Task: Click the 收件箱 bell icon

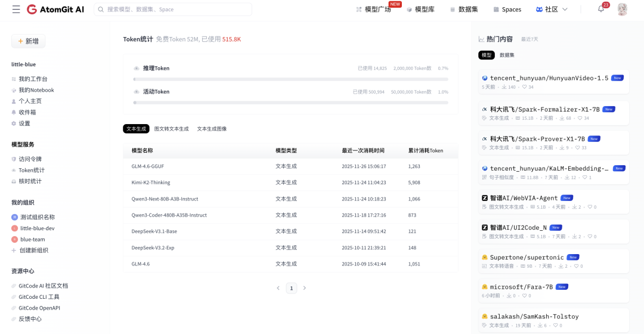Action: [14, 112]
